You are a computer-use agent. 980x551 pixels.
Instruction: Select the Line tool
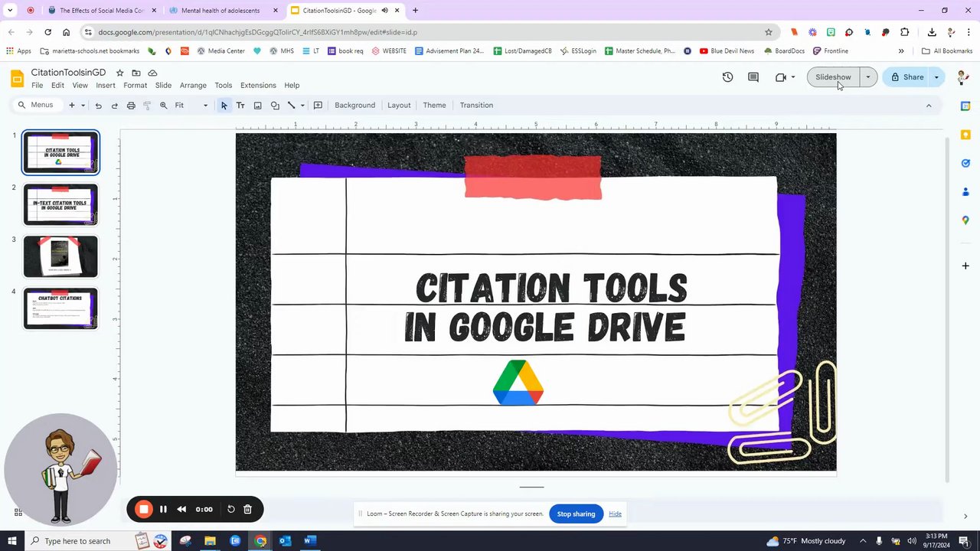(291, 106)
